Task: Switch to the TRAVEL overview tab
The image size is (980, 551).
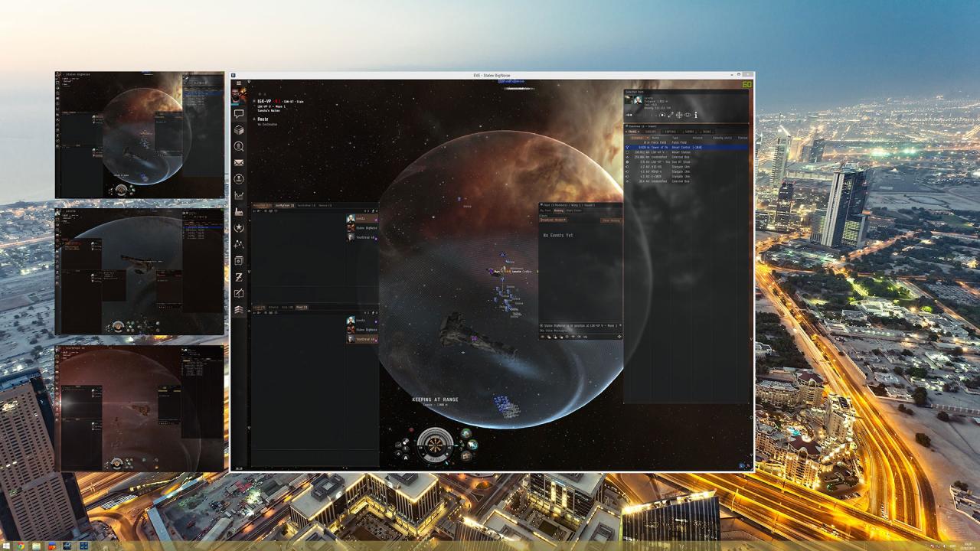Action: pos(632,132)
